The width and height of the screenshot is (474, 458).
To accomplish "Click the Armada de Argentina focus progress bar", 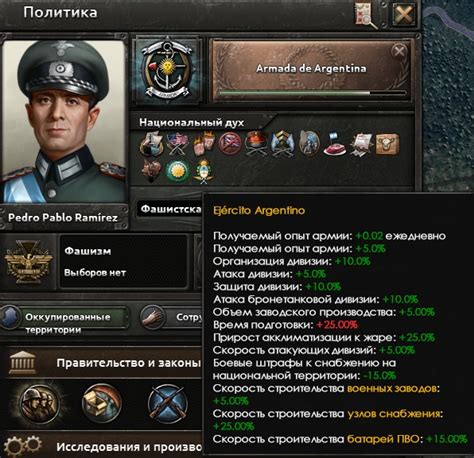I will coord(312,93).
